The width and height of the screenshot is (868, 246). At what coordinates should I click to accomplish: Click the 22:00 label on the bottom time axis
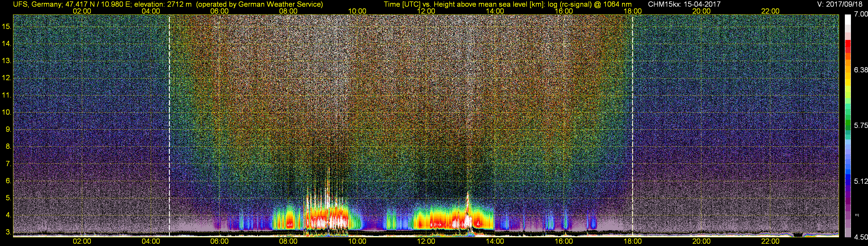click(770, 241)
